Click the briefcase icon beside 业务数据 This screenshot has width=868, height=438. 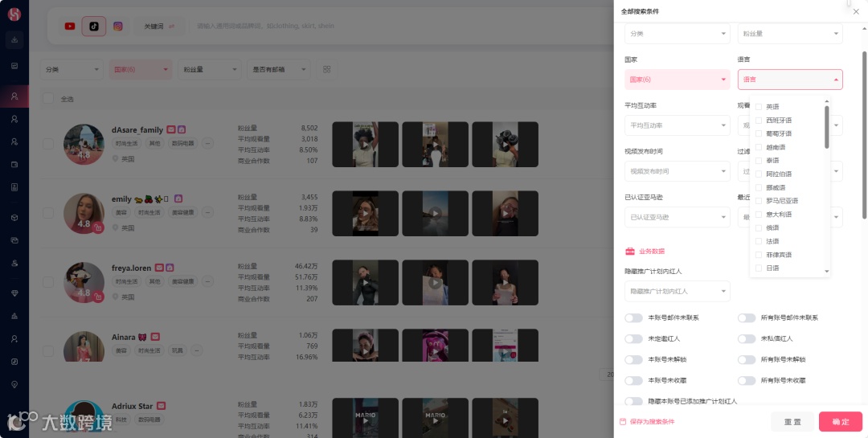[630, 252]
